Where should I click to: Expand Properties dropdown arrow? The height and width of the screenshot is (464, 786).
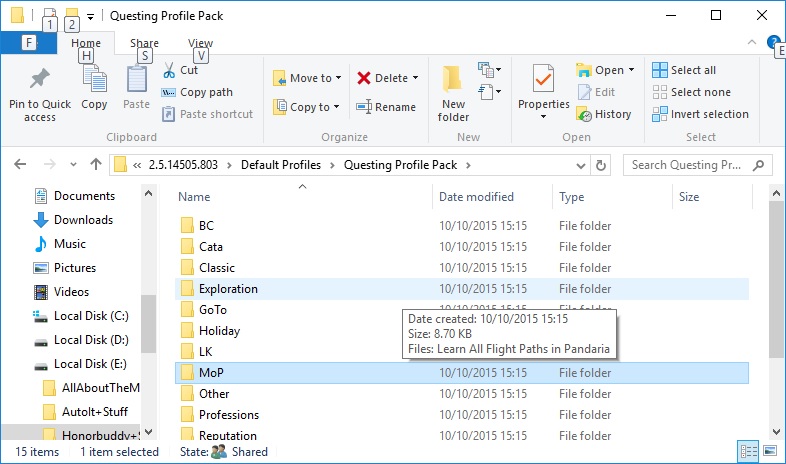pos(543,117)
